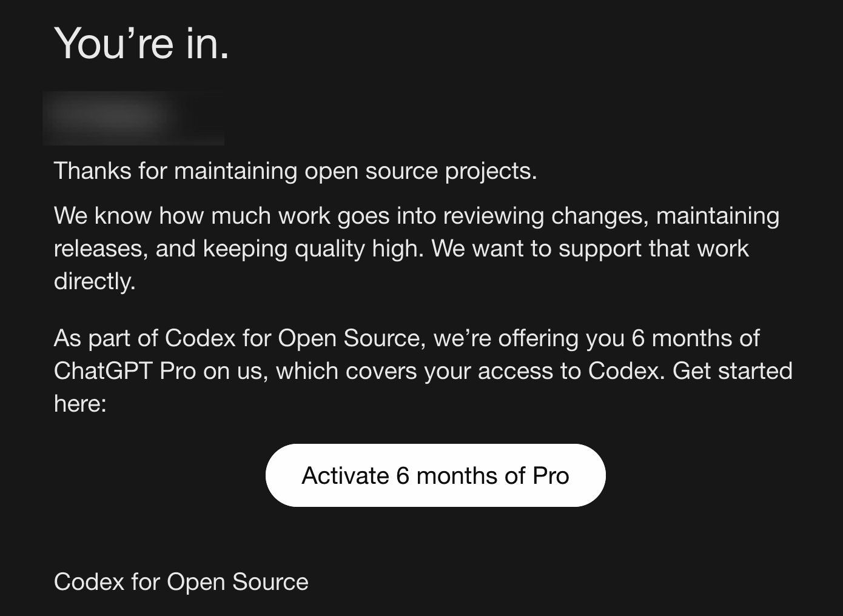Click the blurred recipient name area

click(x=133, y=118)
